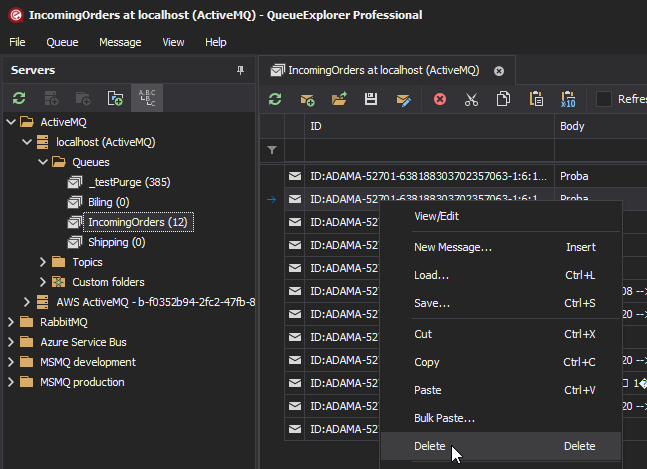The width and height of the screenshot is (647, 469).
Task: Click the Body column filter field
Action: pos(600,150)
